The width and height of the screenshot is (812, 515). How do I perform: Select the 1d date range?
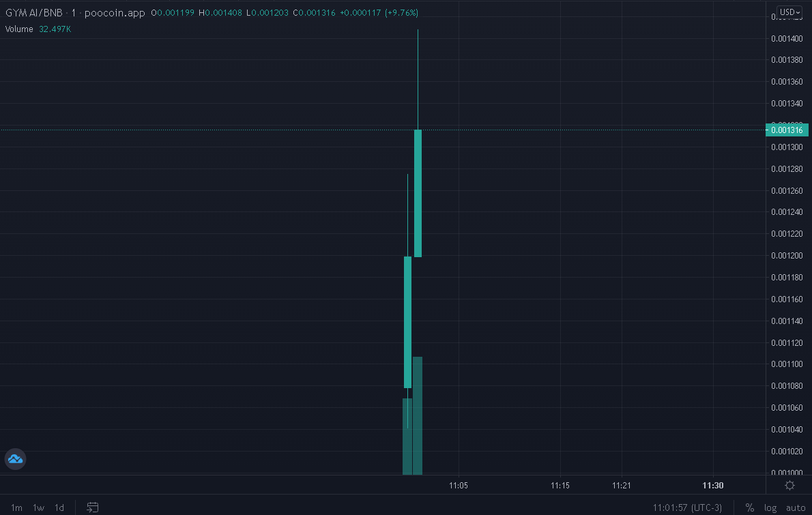59,507
